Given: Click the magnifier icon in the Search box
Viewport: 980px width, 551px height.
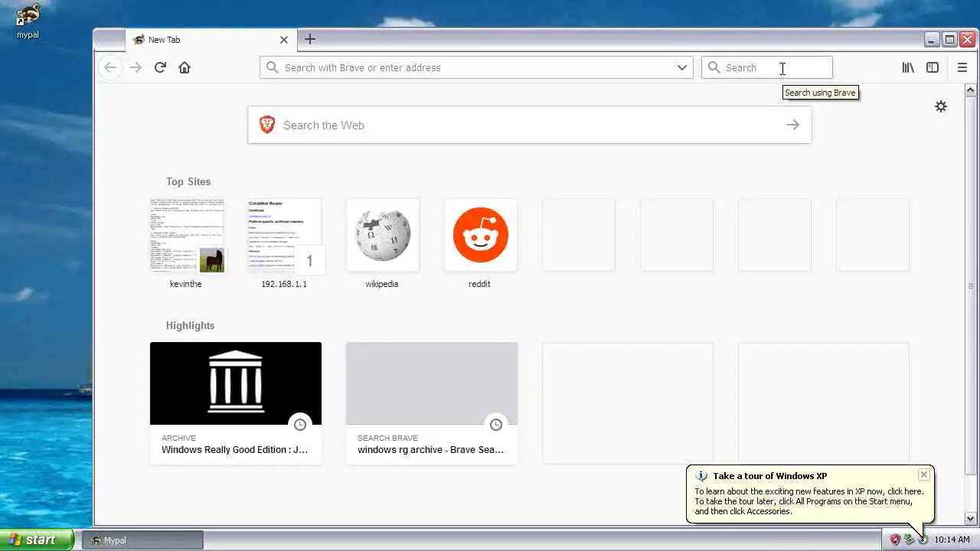Looking at the screenshot, I should [x=714, y=67].
